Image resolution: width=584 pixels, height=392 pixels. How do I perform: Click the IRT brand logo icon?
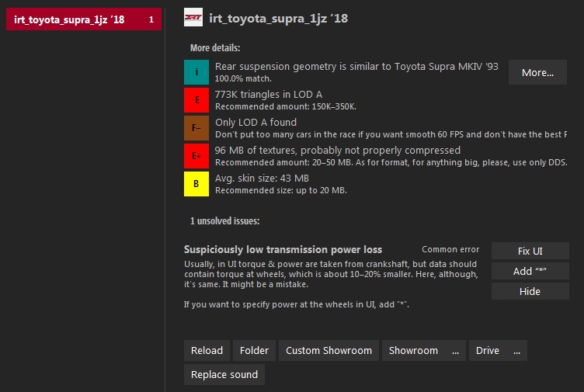193,18
